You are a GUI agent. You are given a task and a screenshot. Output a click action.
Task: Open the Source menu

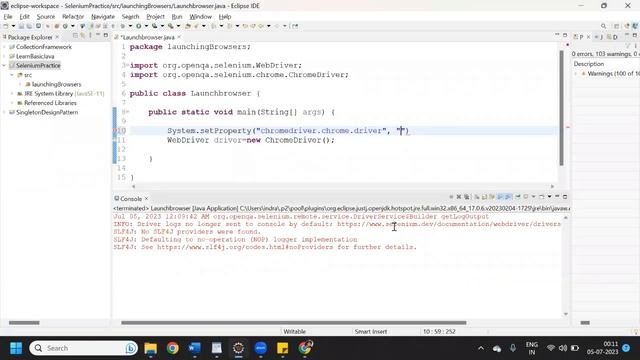point(46,17)
